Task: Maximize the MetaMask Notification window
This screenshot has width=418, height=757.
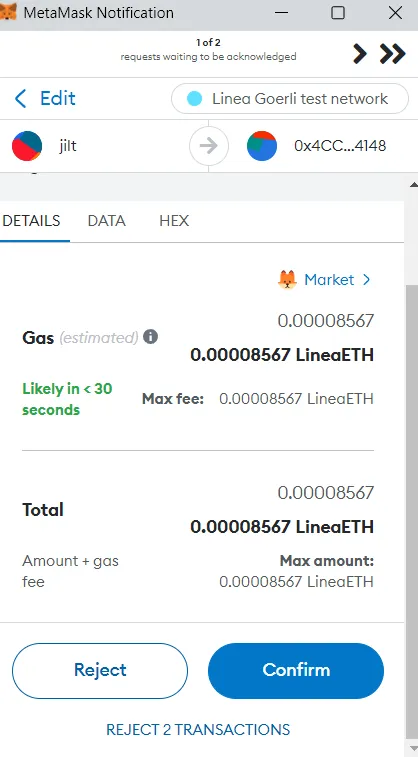Action: pos(338,13)
